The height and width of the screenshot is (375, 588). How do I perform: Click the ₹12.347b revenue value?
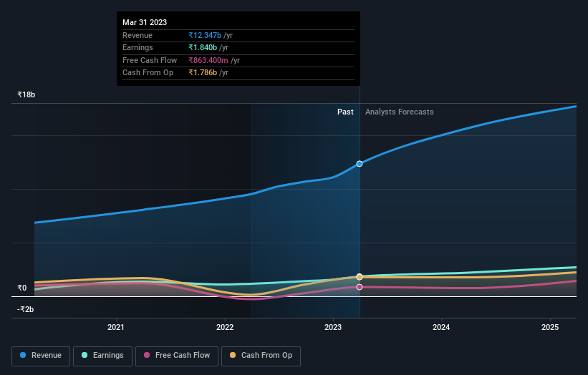click(205, 35)
